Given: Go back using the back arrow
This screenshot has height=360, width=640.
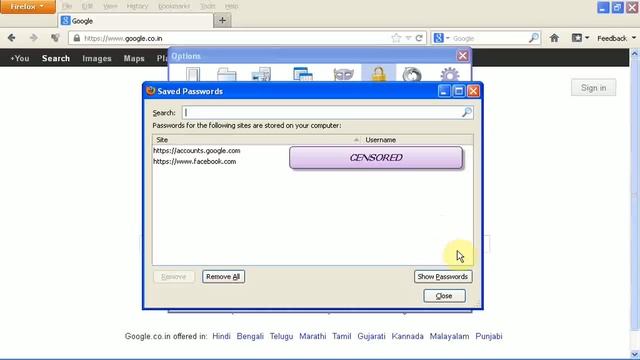Looking at the screenshot, I should tap(11, 38).
